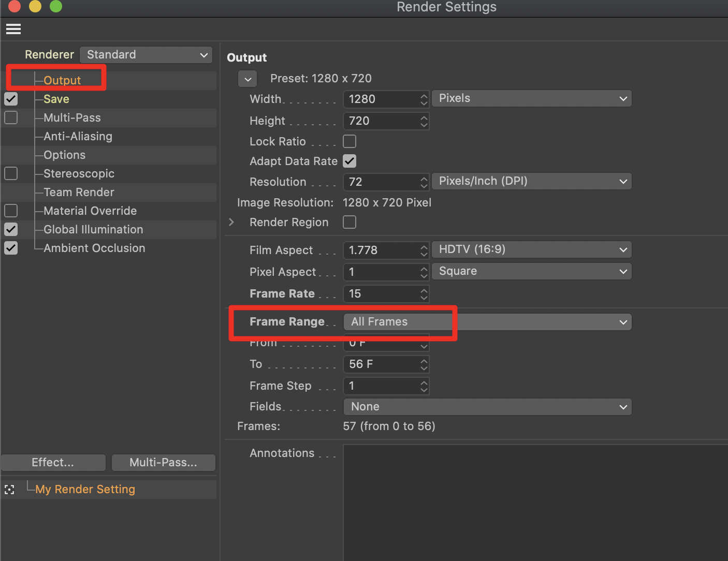Uncheck the Save checkbox
Viewport: 728px width, 561px height.
(x=11, y=99)
